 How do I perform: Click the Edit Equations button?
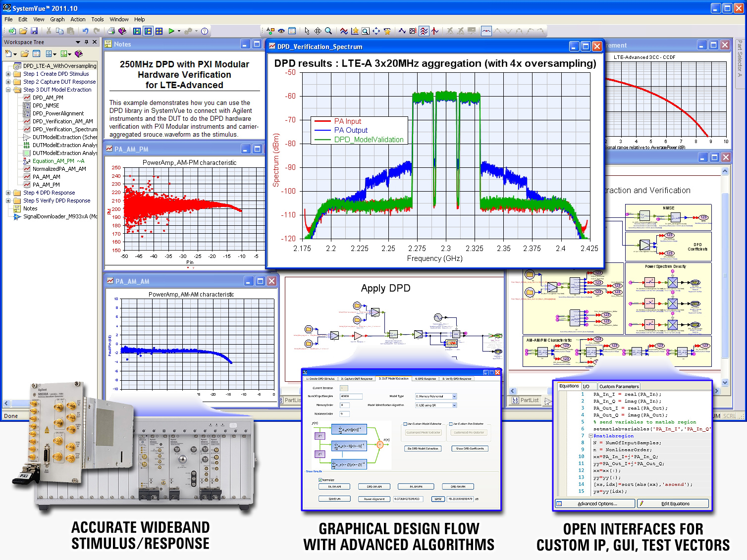pos(673,504)
